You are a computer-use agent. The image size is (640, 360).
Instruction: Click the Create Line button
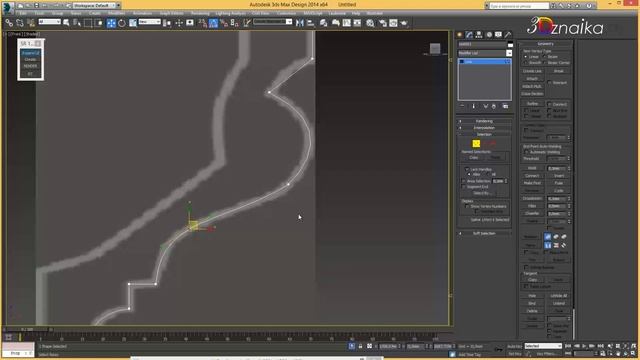(x=532, y=71)
